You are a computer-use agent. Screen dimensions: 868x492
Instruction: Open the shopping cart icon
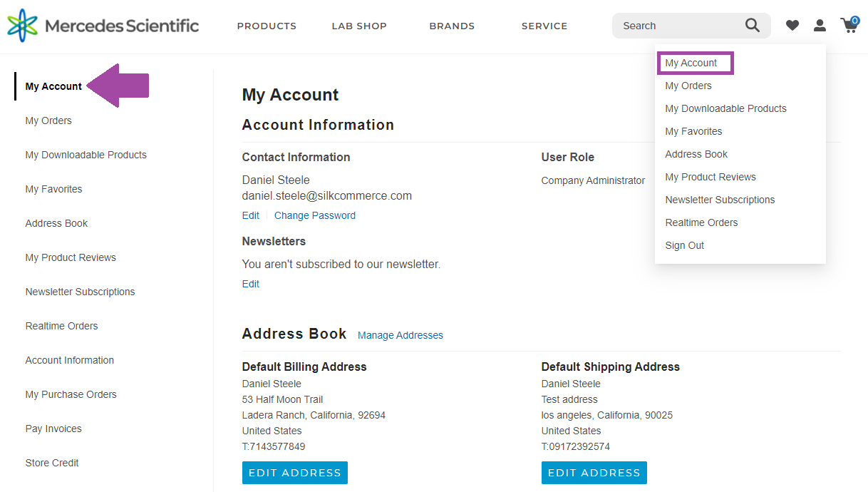849,26
